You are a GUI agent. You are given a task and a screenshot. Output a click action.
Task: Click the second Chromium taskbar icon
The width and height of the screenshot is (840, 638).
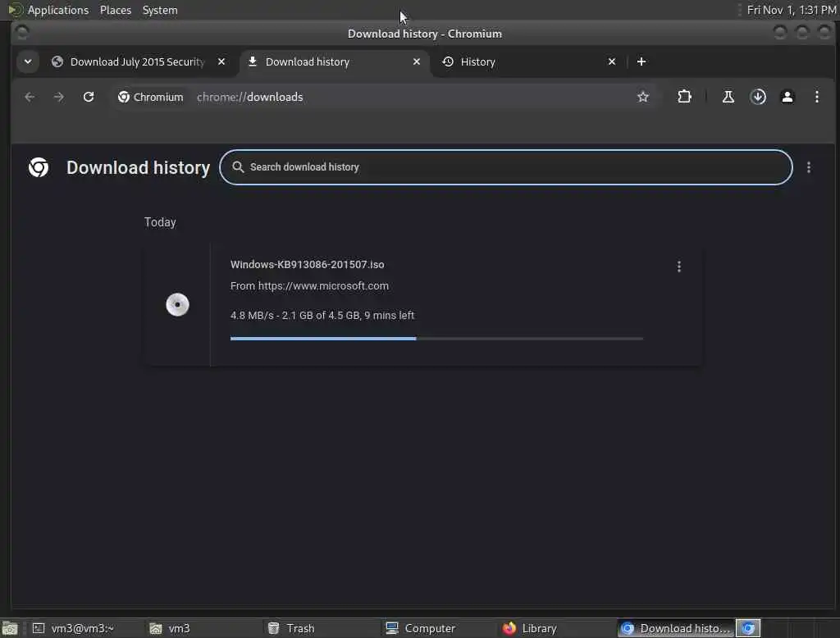pos(748,628)
